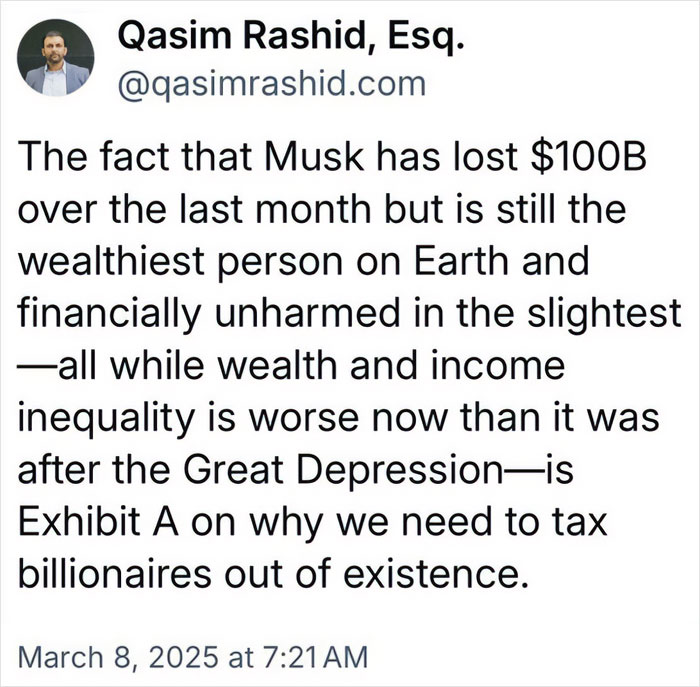Click the display name Qasim Rashid, Esq.
This screenshot has width=700, height=687.
[291, 36]
